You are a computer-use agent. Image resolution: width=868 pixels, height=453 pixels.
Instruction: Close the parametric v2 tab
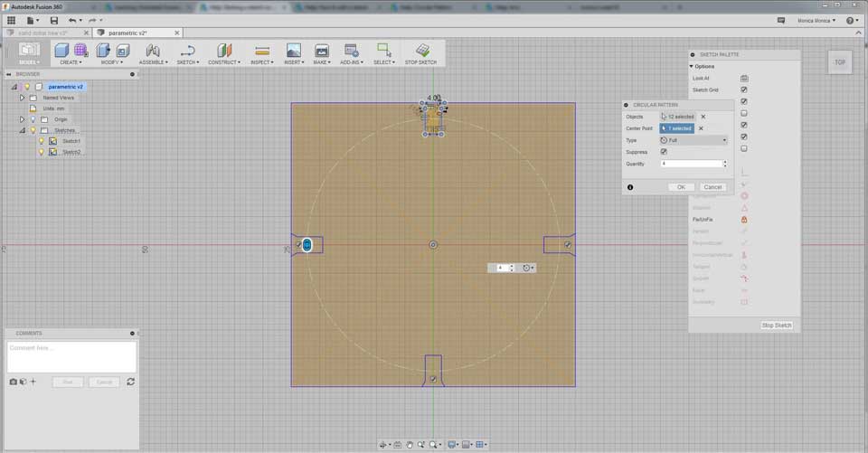coord(176,33)
